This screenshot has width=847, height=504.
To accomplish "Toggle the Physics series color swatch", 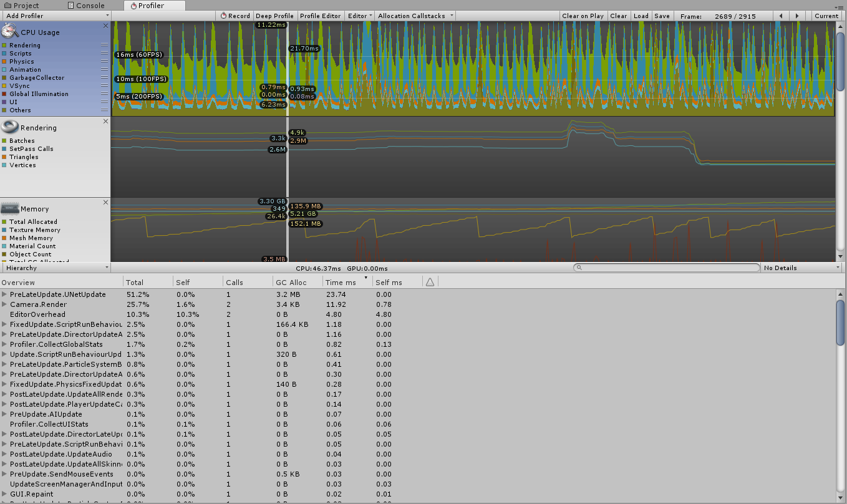I will [4, 62].
